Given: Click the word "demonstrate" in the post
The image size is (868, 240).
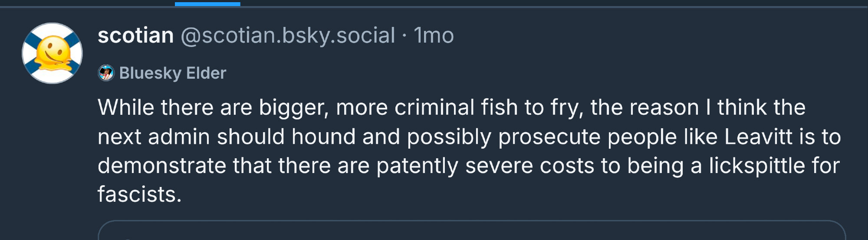Looking at the screenshot, I should point(162,166).
